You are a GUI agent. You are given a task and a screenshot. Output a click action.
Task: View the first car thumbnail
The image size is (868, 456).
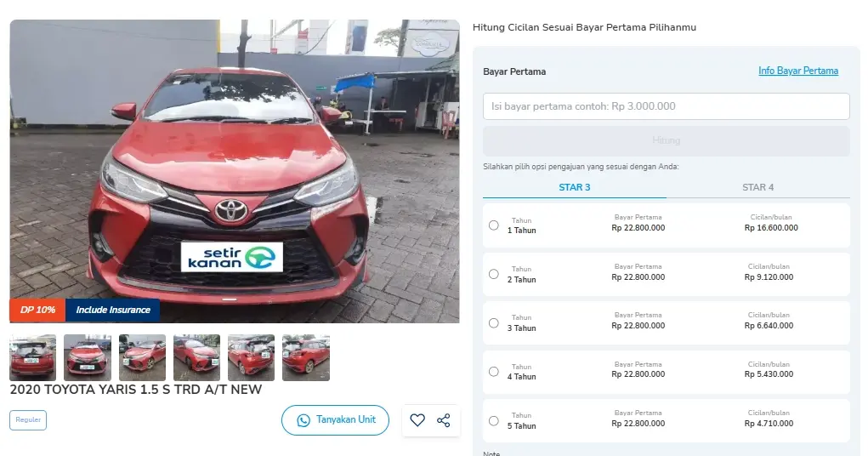click(32, 357)
